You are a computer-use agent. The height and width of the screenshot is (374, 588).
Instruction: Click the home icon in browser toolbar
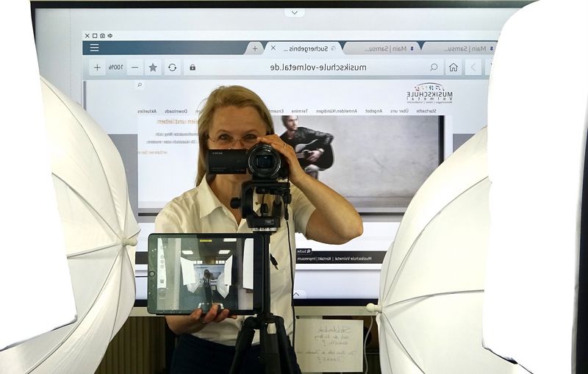click(x=453, y=68)
